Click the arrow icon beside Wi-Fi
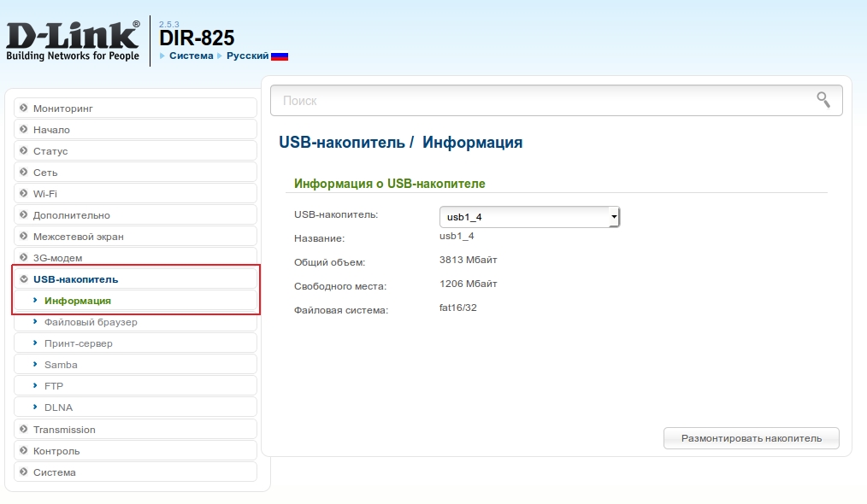This screenshot has width=867, height=504. tap(24, 194)
